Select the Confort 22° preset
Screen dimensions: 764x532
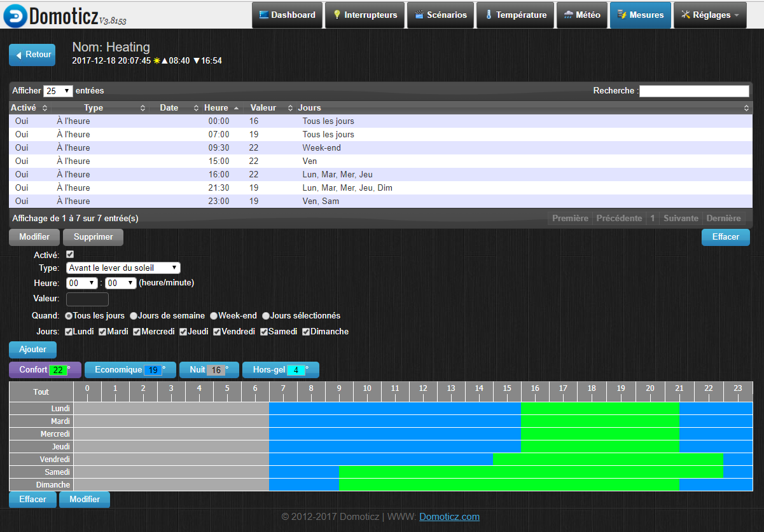coord(45,370)
